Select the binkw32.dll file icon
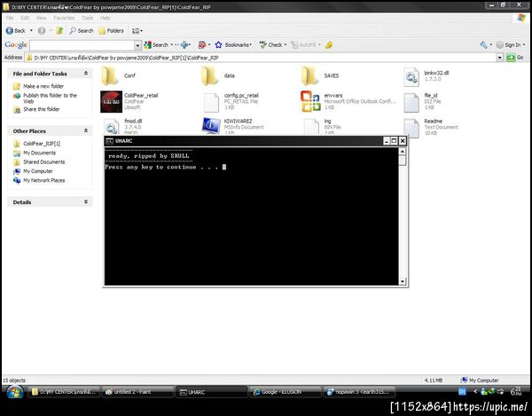The image size is (532, 416). tap(411, 76)
